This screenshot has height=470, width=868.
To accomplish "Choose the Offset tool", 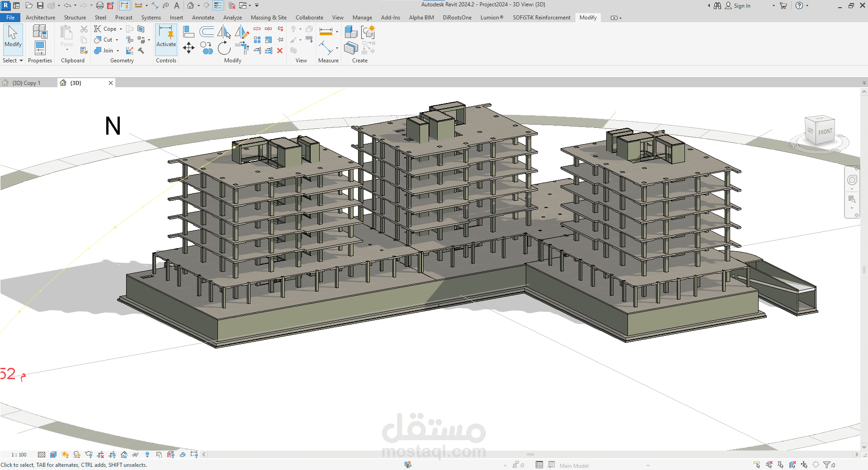I will [207, 32].
